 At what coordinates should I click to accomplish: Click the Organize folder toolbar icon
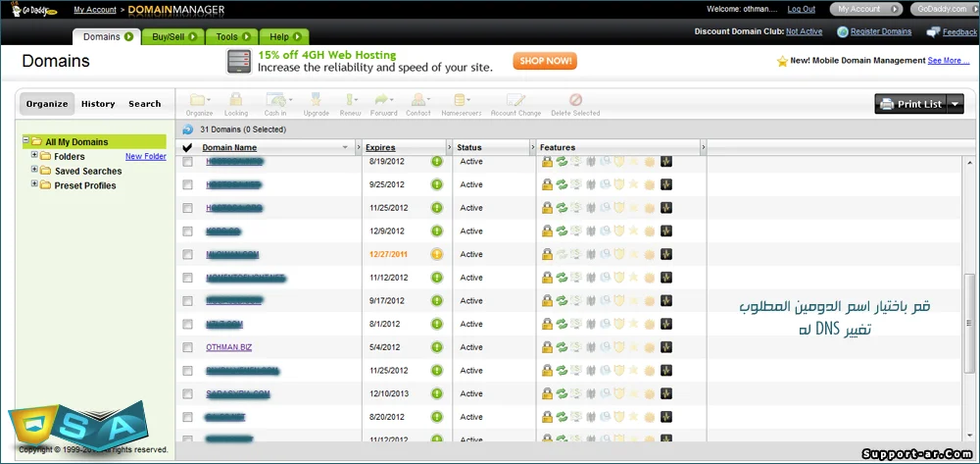(199, 100)
